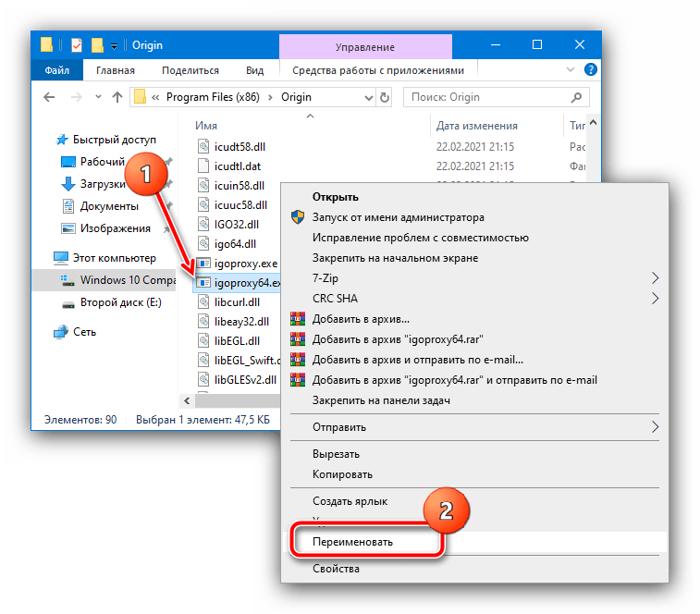Select file libGLESv2.dll
This screenshot has width=700, height=614.
237,380
